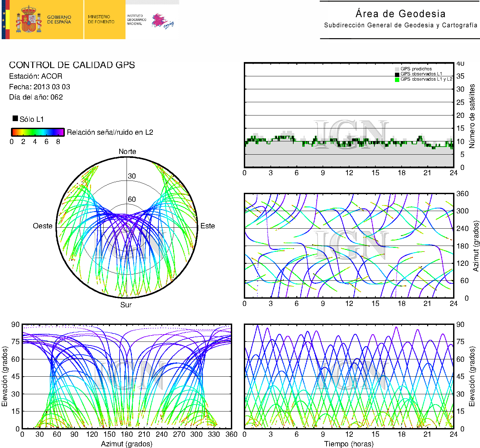This screenshot has width=480, height=448.
Task: Click the Norte label above the sky plot
Action: coord(127,152)
